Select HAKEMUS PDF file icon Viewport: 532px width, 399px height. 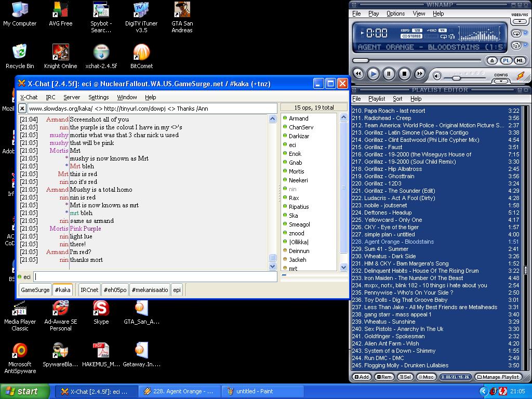click(101, 355)
